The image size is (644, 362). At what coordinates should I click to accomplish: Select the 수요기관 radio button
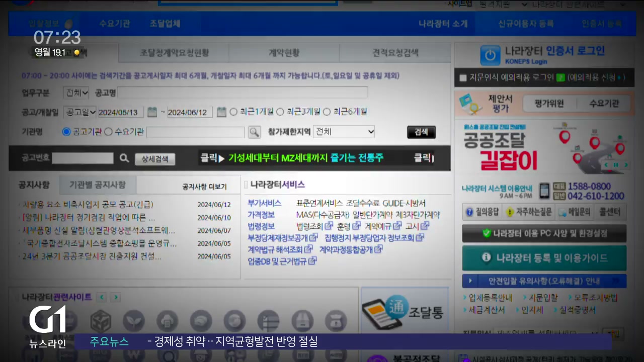click(108, 132)
